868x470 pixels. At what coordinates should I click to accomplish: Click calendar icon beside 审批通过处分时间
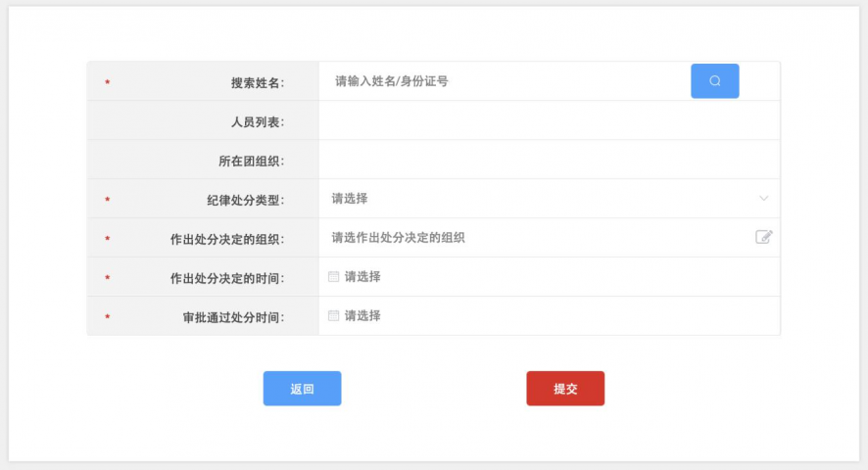tap(333, 316)
